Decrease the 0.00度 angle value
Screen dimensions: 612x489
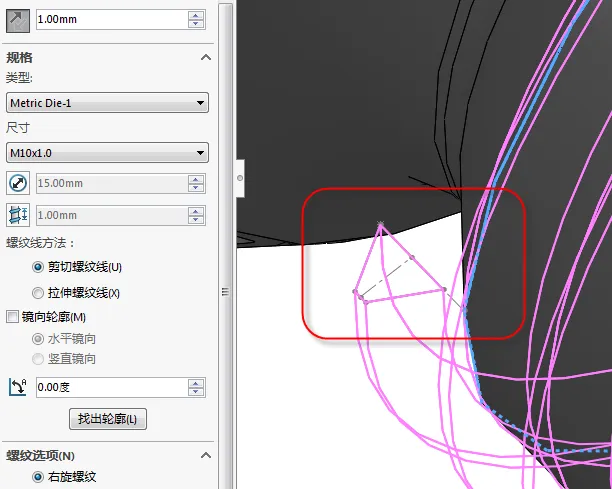196,392
